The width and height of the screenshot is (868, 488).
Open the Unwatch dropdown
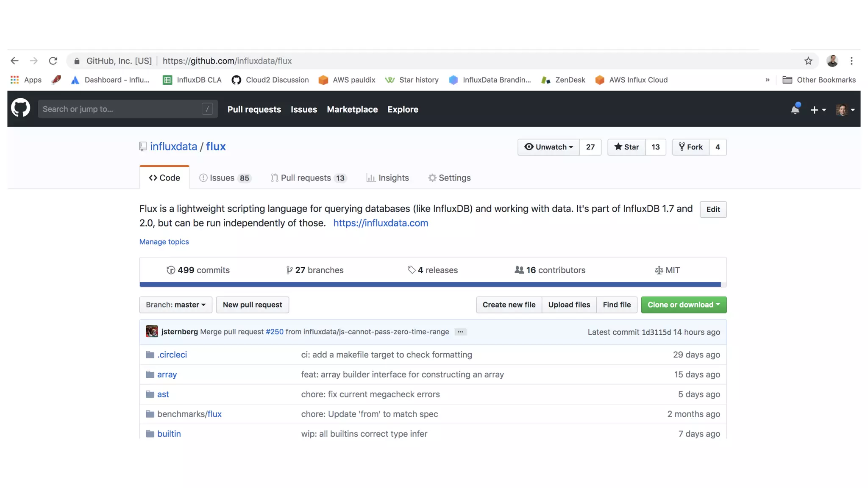pos(548,147)
